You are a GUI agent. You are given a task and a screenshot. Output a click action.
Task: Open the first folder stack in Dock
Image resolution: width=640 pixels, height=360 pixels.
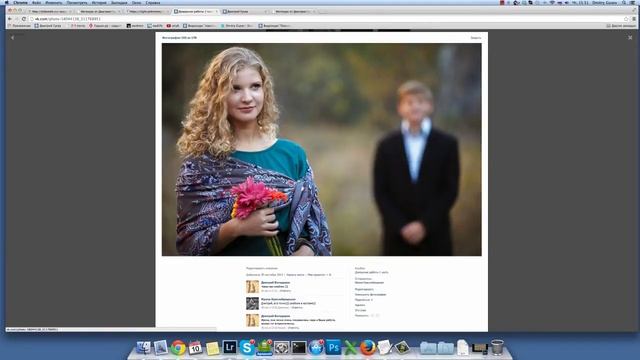pyautogui.click(x=428, y=348)
